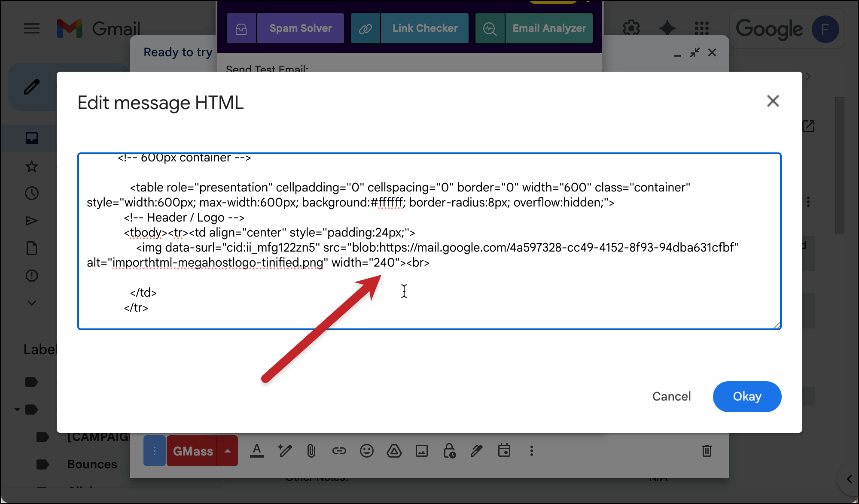The width and height of the screenshot is (859, 504).
Task: Click Cancel in HTML dialog
Action: [671, 396]
